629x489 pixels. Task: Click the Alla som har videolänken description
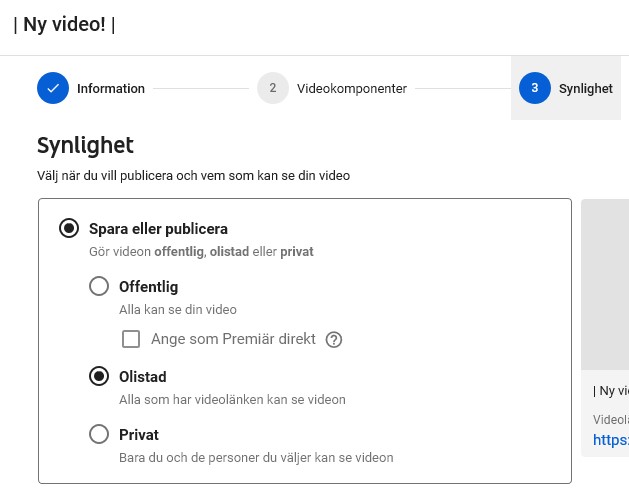pyautogui.click(x=232, y=400)
